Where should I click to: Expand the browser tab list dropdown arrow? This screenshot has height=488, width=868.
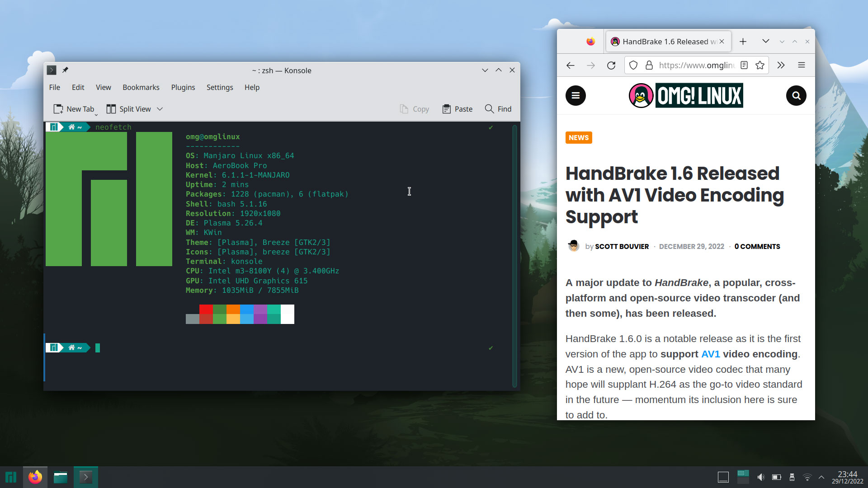[765, 41]
